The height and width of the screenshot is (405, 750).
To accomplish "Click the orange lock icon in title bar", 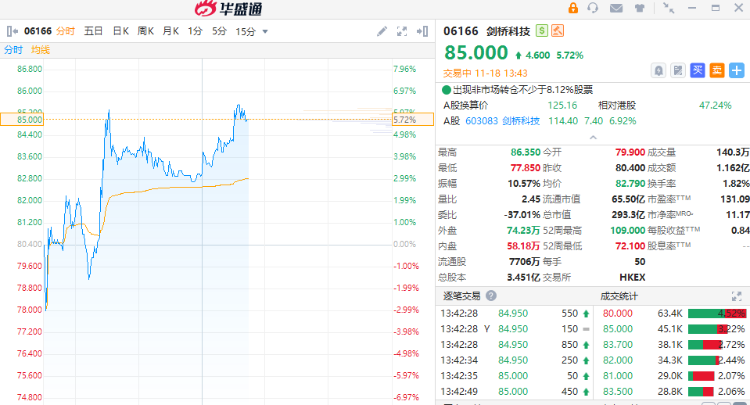I will pyautogui.click(x=573, y=8).
